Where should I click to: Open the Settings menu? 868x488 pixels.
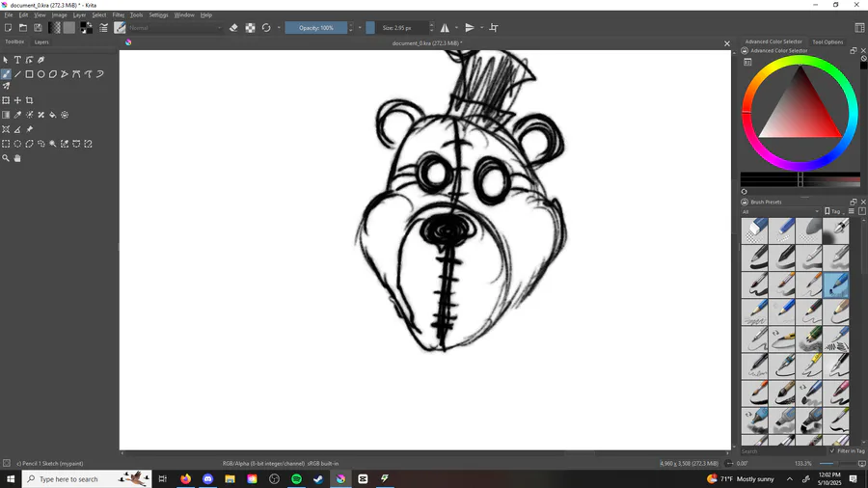[158, 14]
